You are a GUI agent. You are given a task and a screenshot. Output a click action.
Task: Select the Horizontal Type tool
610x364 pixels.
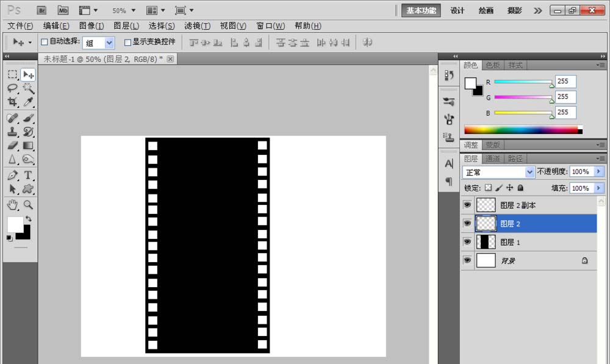(x=28, y=175)
